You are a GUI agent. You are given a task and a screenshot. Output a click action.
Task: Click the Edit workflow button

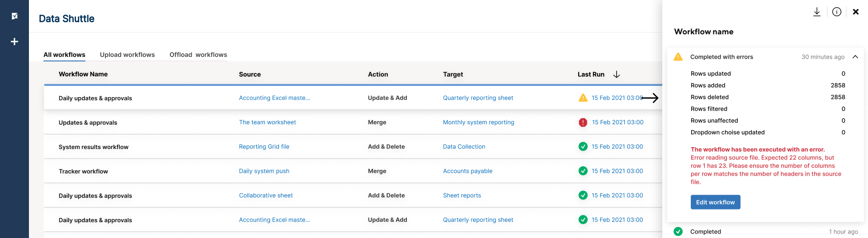(x=715, y=202)
